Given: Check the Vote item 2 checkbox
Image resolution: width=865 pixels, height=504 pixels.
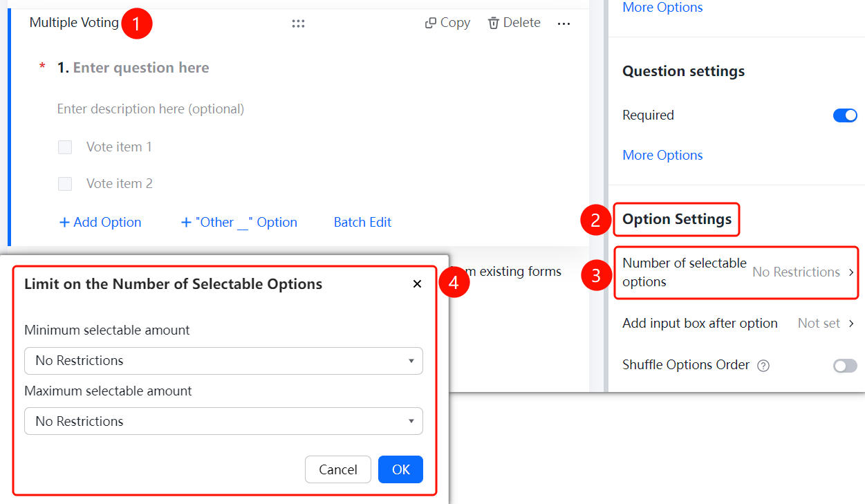Looking at the screenshot, I should pos(65,184).
